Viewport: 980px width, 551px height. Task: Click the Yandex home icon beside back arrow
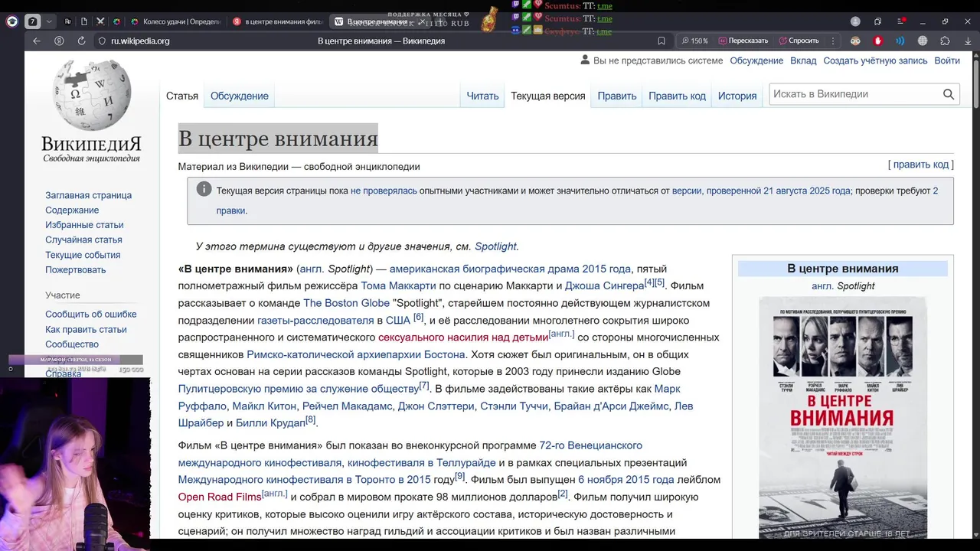pos(59,41)
